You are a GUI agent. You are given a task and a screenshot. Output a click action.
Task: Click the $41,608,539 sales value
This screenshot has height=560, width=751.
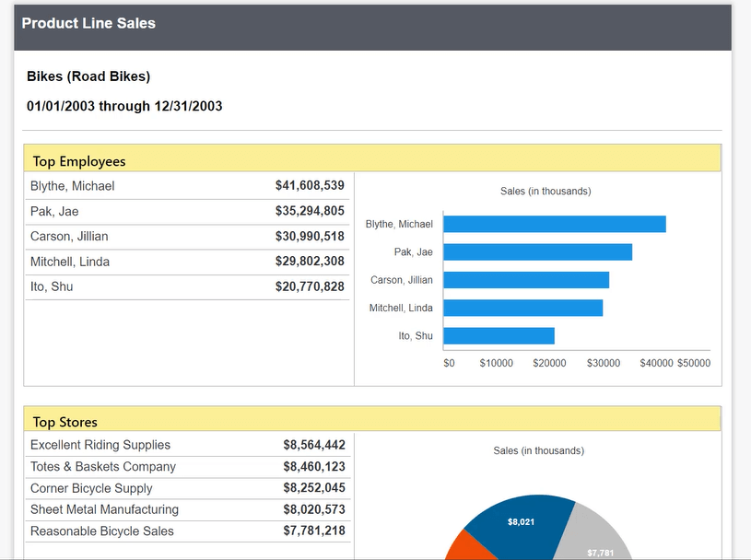[x=311, y=185]
